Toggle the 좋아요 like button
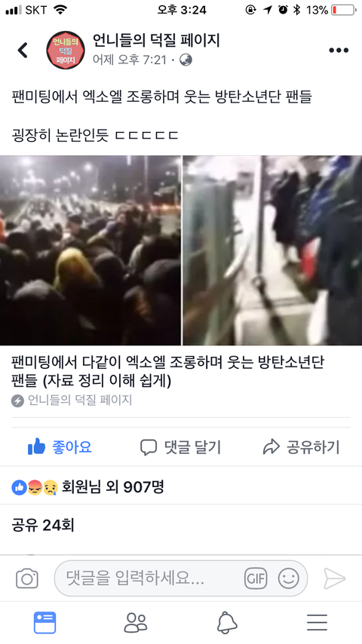The height and width of the screenshot is (644, 362). tap(60, 447)
